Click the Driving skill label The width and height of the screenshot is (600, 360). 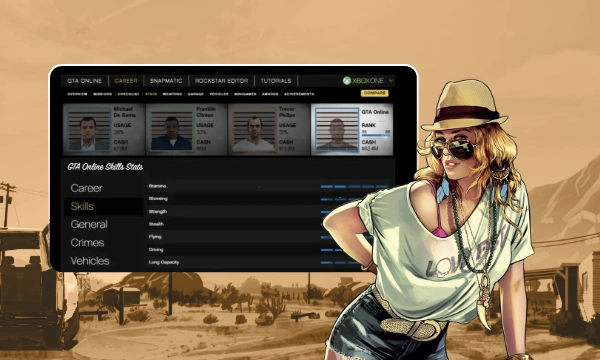tap(156, 250)
